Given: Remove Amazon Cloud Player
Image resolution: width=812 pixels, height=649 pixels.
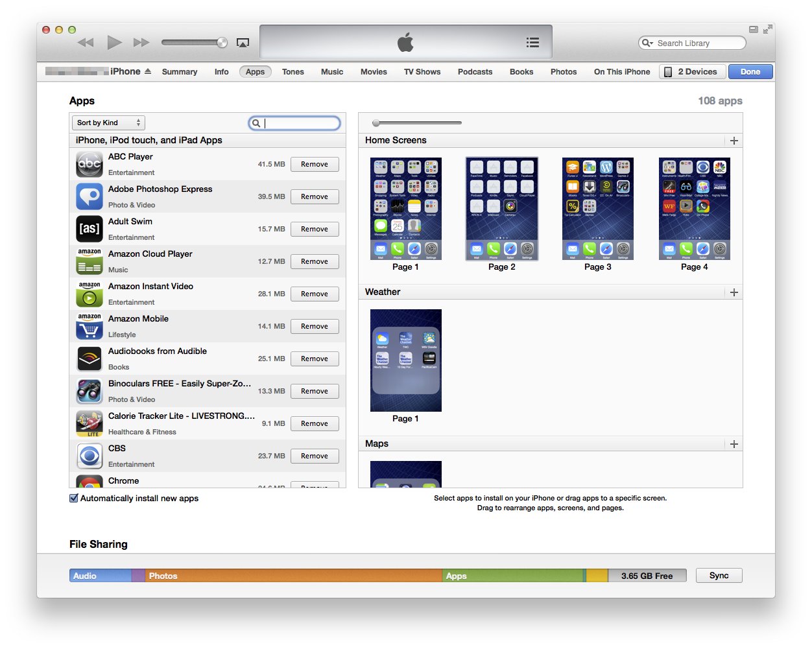Looking at the screenshot, I should (x=315, y=261).
